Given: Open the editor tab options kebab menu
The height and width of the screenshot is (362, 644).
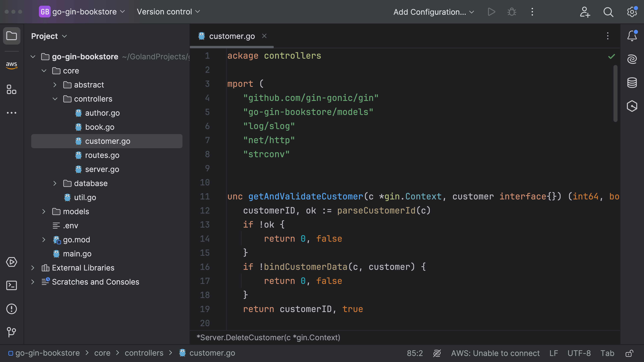Looking at the screenshot, I should 608,36.
